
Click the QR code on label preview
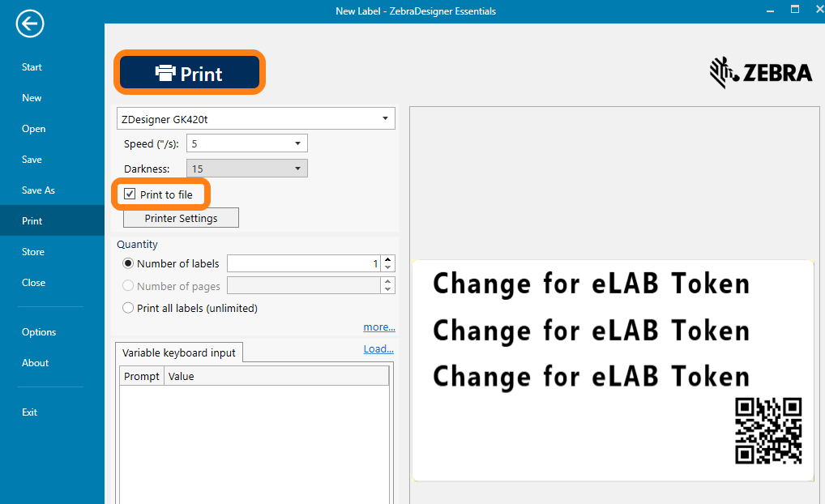[x=768, y=431]
